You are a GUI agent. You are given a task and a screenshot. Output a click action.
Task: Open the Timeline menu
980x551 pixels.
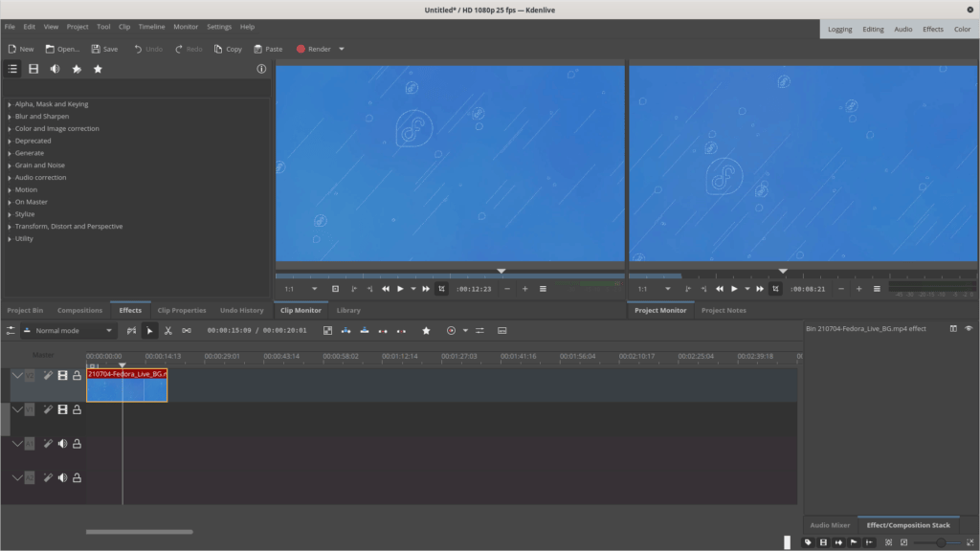[x=151, y=27]
